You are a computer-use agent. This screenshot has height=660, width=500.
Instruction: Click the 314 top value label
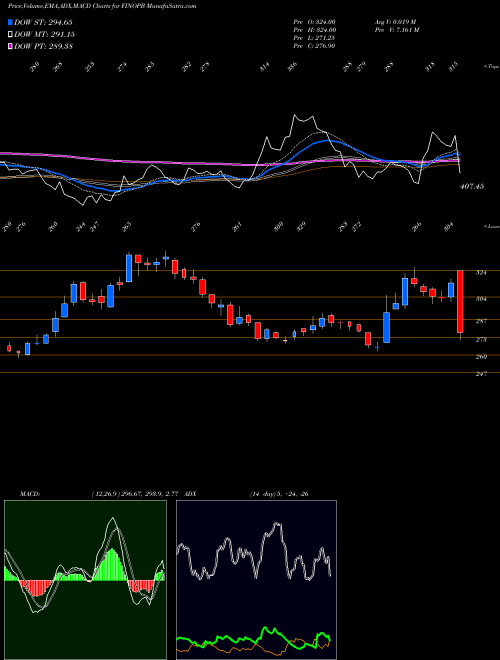pyautogui.click(x=264, y=67)
